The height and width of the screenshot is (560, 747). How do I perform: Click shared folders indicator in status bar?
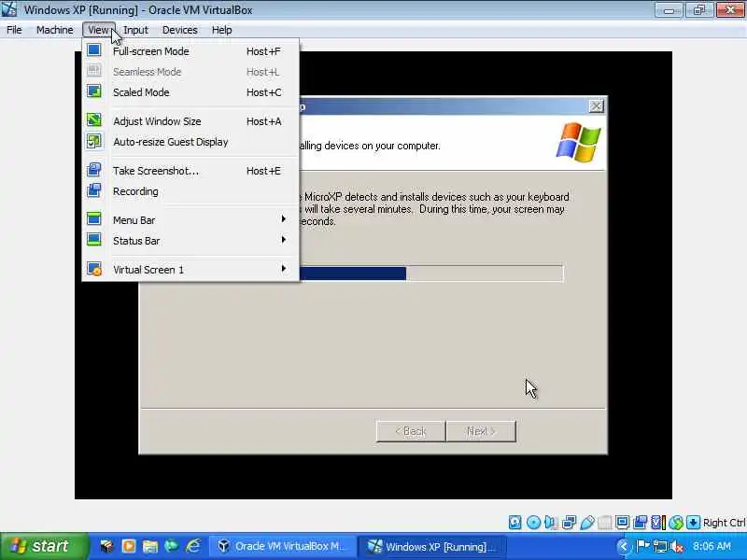[x=604, y=523]
